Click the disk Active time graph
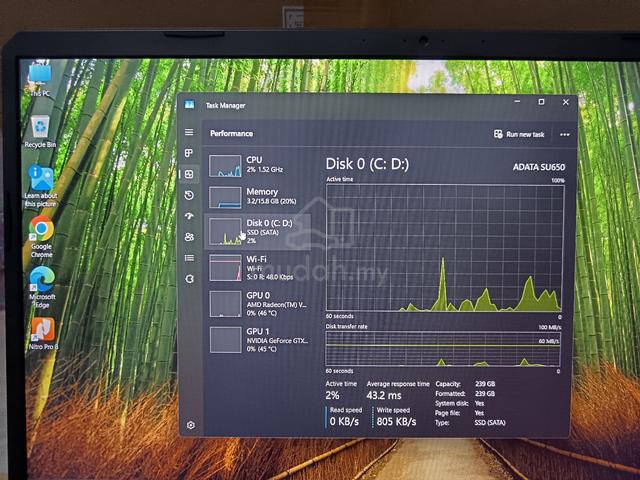This screenshot has height=480, width=640. point(445,248)
